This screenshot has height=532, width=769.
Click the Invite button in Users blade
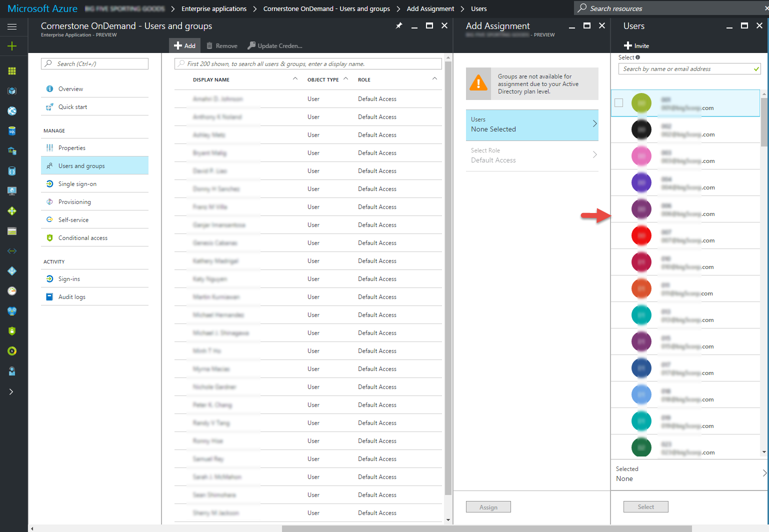pos(636,45)
